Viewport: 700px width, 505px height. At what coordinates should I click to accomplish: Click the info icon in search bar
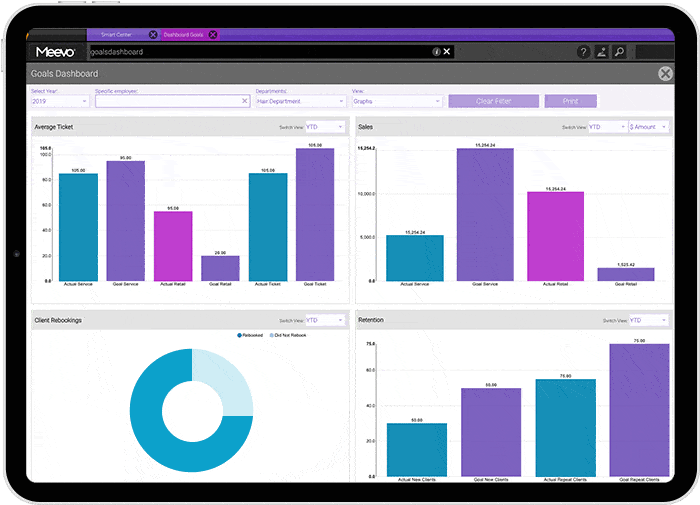[436, 52]
